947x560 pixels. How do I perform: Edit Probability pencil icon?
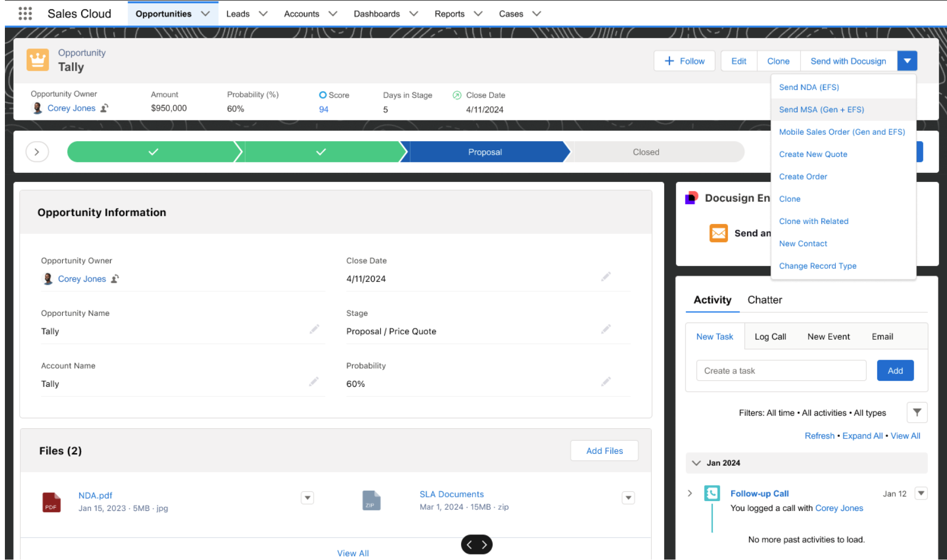coord(606,381)
